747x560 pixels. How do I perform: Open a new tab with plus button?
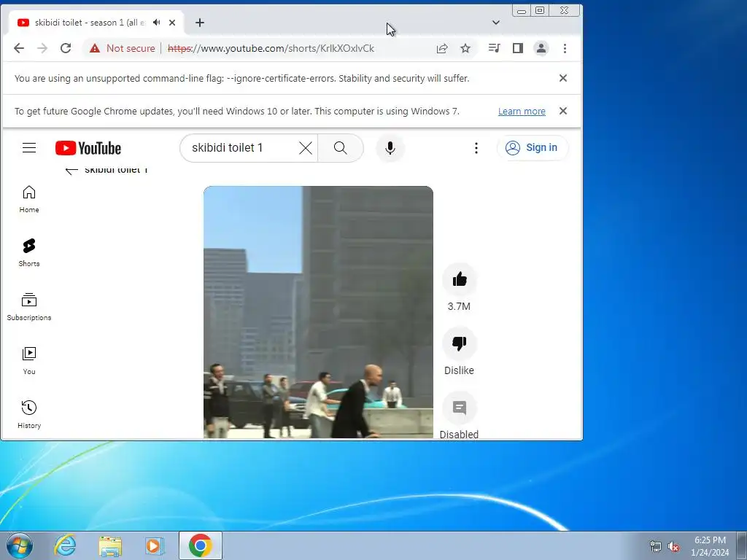pos(200,23)
